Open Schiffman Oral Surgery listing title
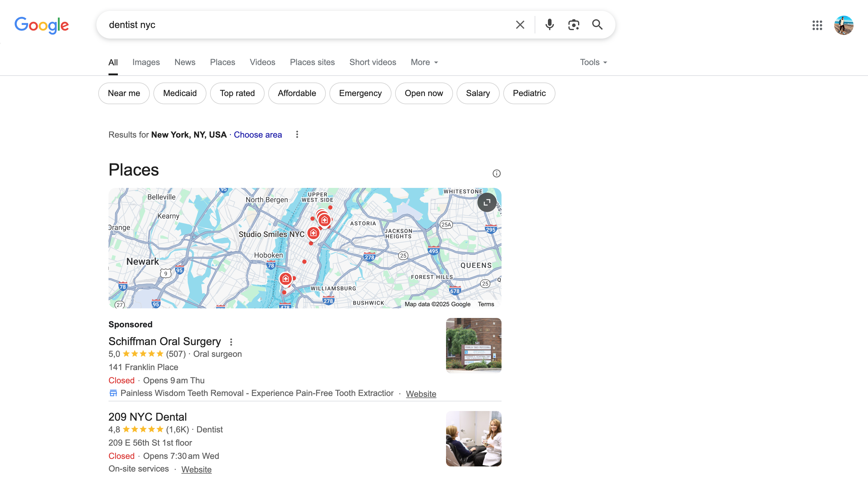The height and width of the screenshot is (486, 868). (x=165, y=341)
